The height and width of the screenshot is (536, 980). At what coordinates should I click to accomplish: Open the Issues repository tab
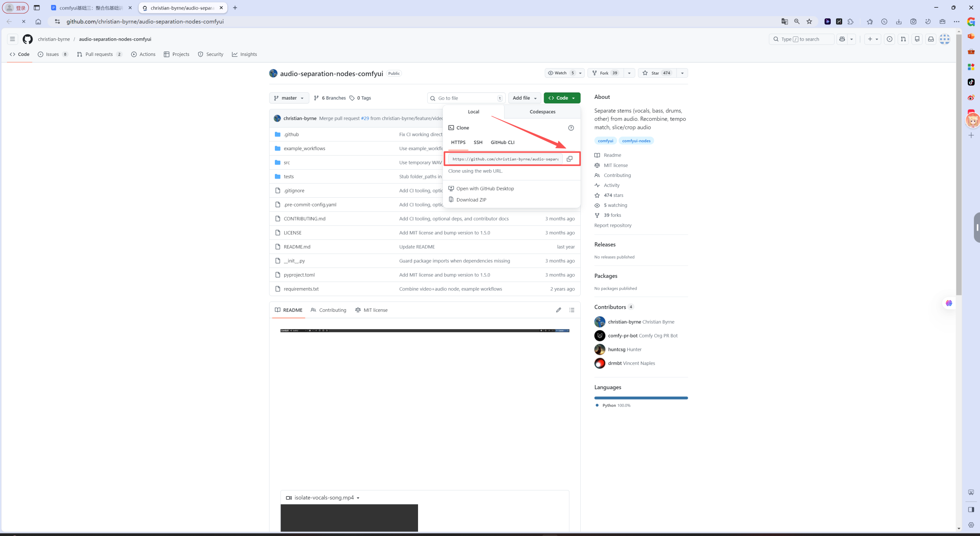pos(53,54)
